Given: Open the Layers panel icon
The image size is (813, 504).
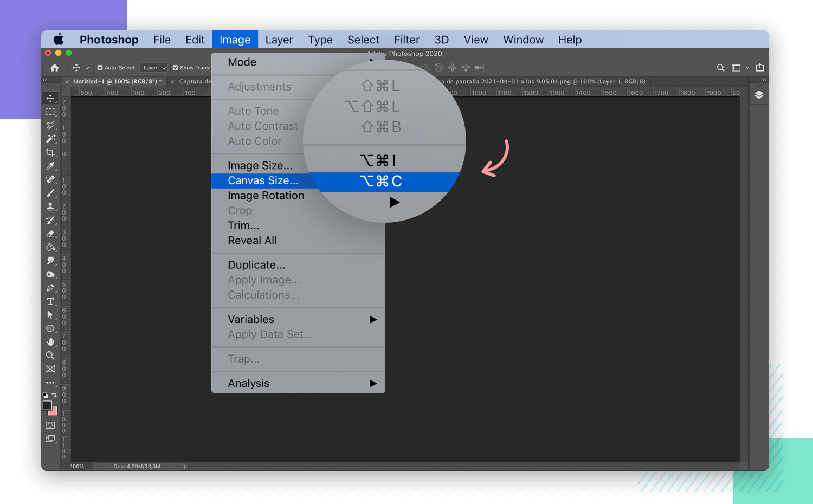Looking at the screenshot, I should click(759, 95).
